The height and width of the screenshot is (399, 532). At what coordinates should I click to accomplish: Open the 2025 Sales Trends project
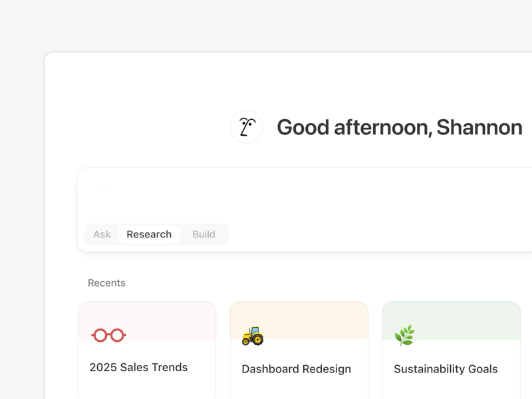click(138, 367)
